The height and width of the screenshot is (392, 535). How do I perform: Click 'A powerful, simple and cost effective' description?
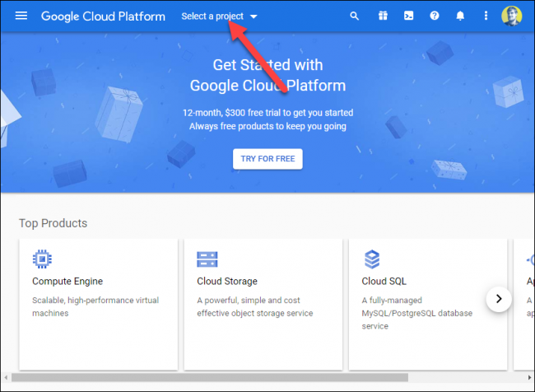coord(255,306)
